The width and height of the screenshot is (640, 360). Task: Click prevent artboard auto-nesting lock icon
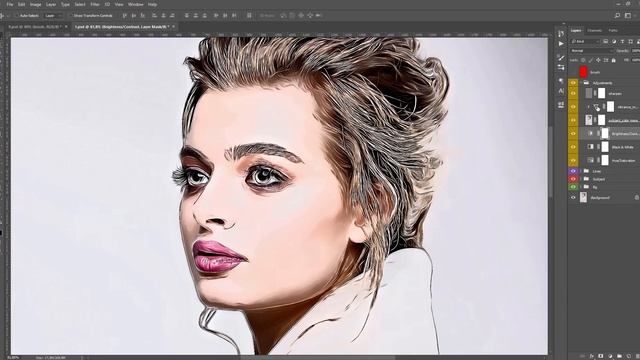point(606,60)
